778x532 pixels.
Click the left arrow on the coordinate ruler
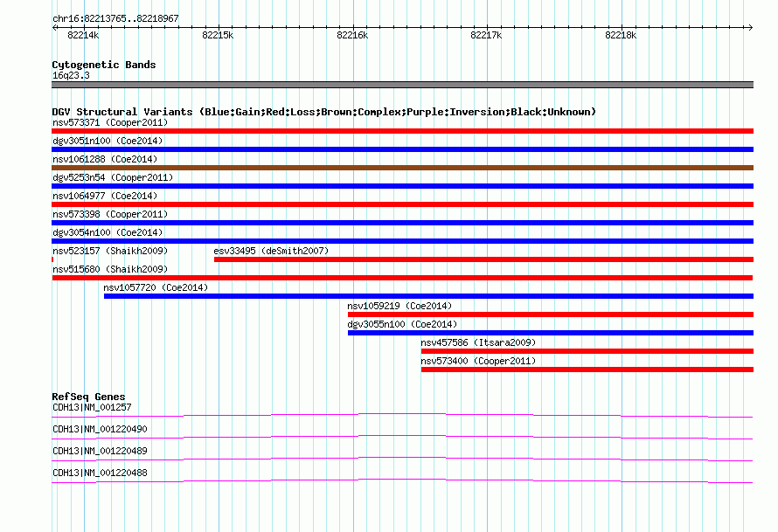click(54, 27)
